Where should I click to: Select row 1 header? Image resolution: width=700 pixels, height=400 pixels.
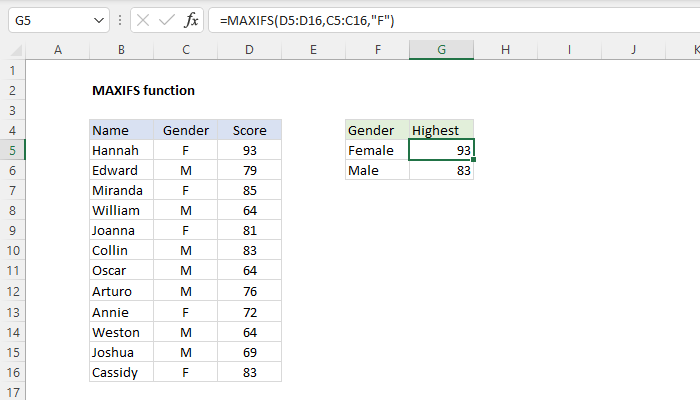[12, 70]
